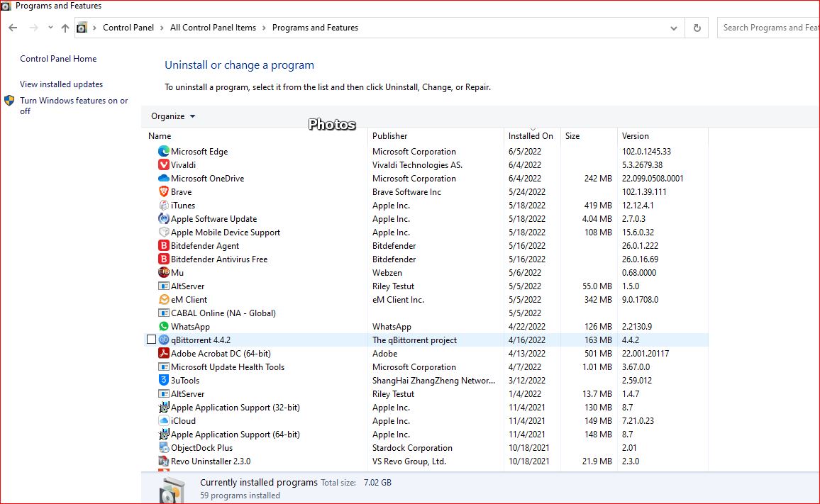This screenshot has width=820, height=504.
Task: Click the Apple Application Support (32-bit) icon
Action: 164,408
